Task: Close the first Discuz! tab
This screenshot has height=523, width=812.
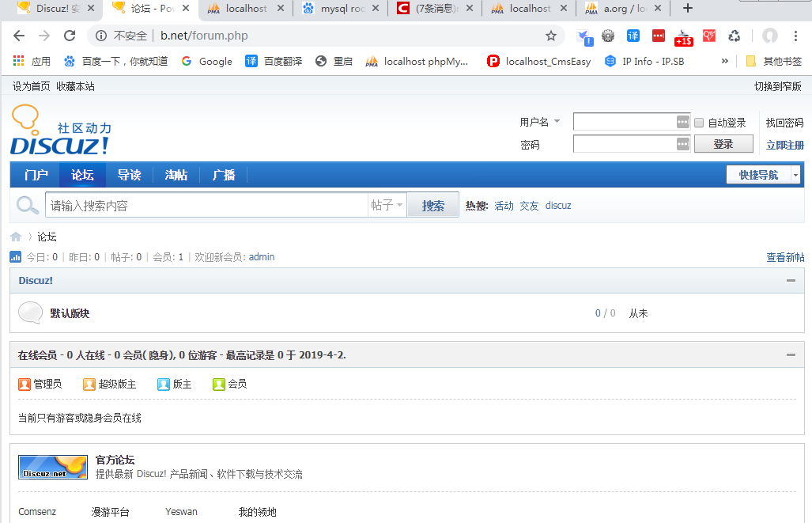Action: pos(91,8)
